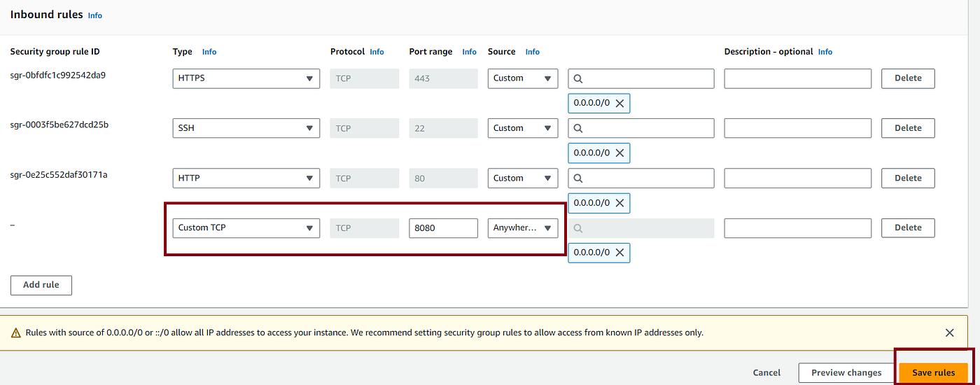Click the disabled port field showing 22
Screen dimensions: 980x385
tap(444, 128)
